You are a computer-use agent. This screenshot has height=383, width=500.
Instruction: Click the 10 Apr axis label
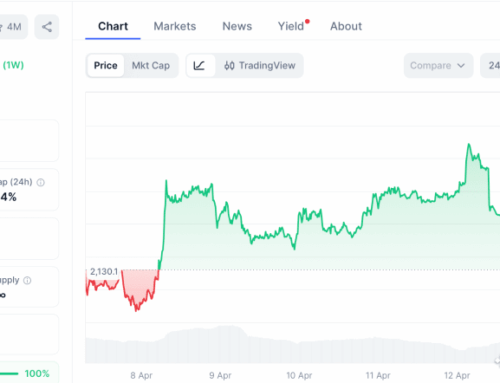click(x=299, y=376)
